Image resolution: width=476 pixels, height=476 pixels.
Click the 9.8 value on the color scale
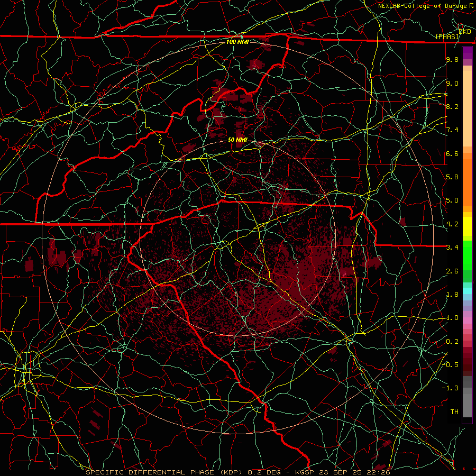click(x=452, y=60)
